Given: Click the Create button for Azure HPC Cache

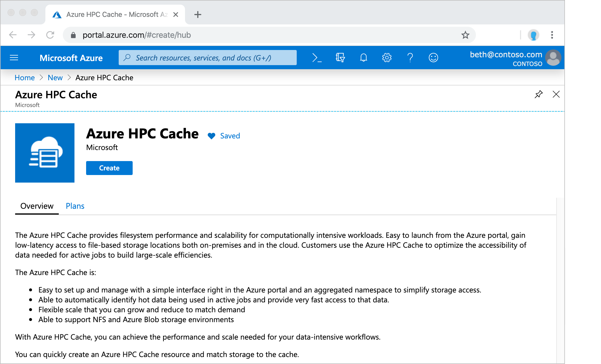Looking at the screenshot, I should point(109,168).
